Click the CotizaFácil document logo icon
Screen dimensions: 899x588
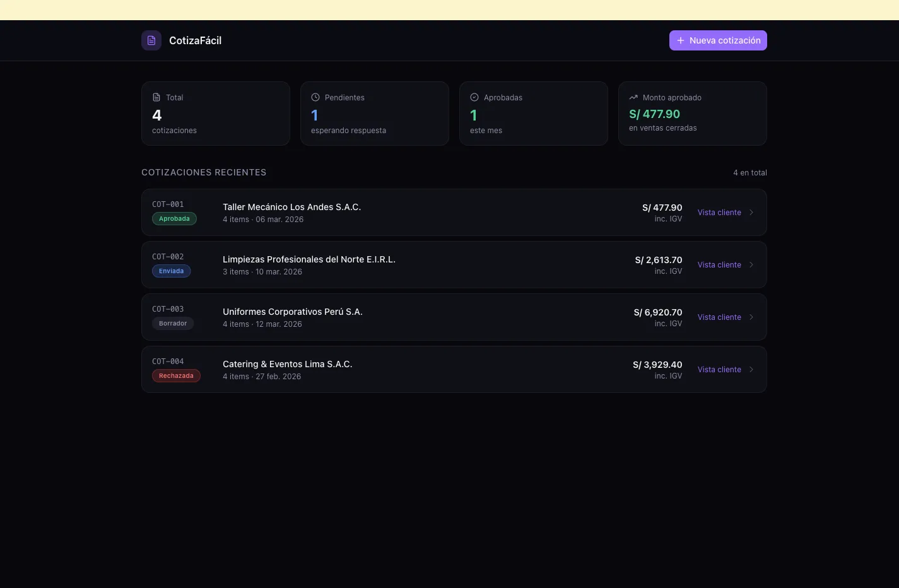tap(151, 40)
